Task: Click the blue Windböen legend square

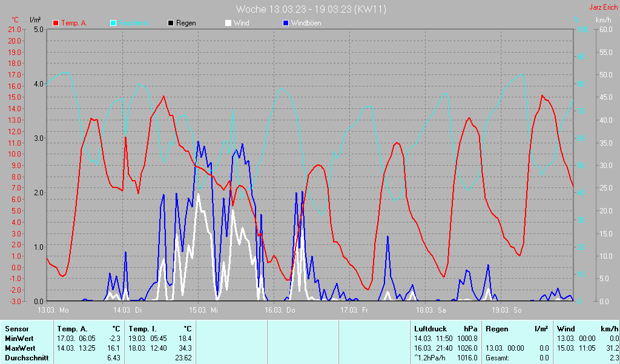Action: tap(286, 23)
